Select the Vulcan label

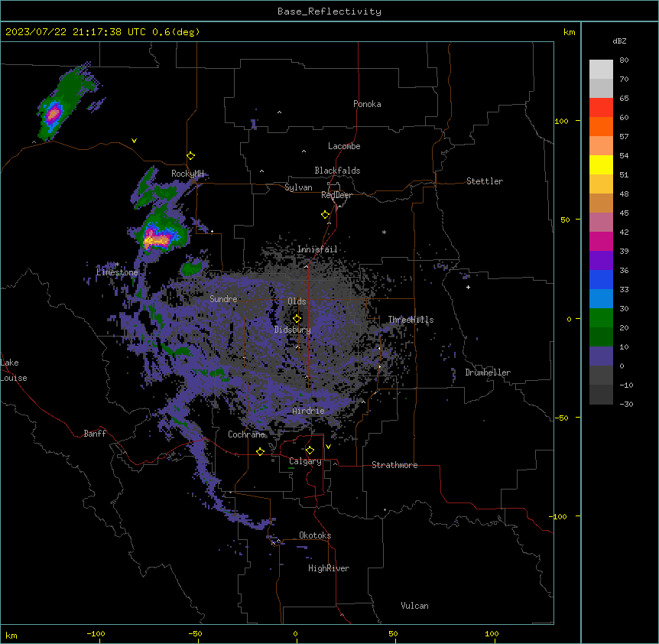tap(415, 606)
